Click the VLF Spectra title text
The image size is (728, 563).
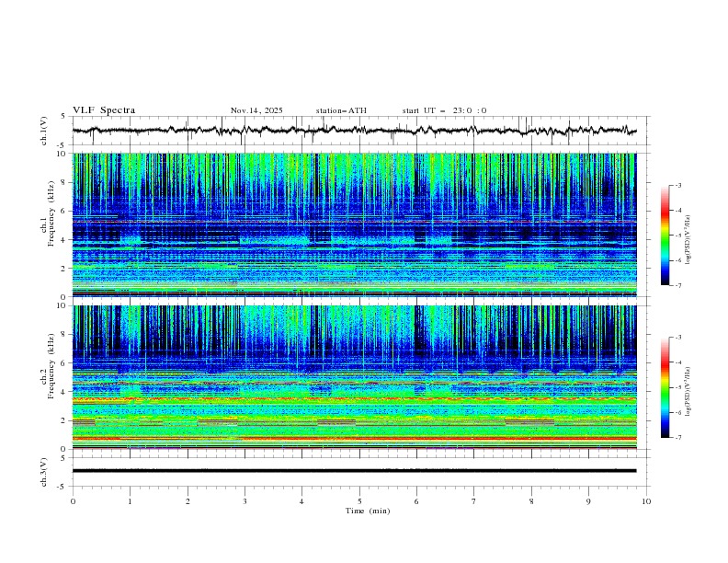(104, 110)
